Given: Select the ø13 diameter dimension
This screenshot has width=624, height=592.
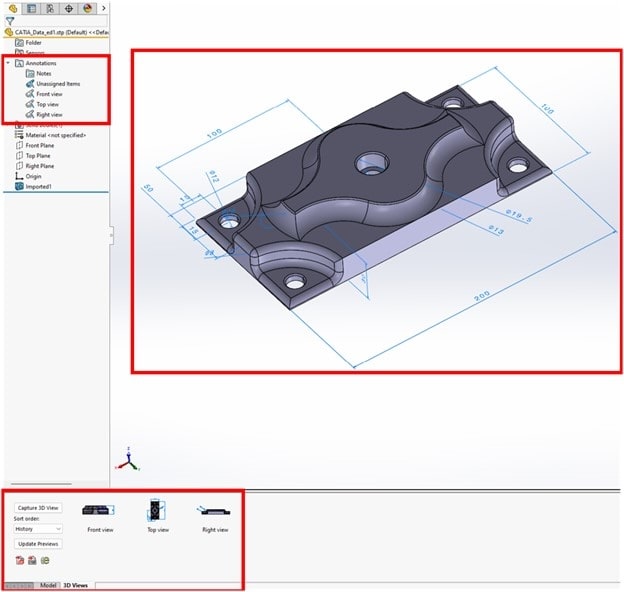Looking at the screenshot, I should pos(496,230).
